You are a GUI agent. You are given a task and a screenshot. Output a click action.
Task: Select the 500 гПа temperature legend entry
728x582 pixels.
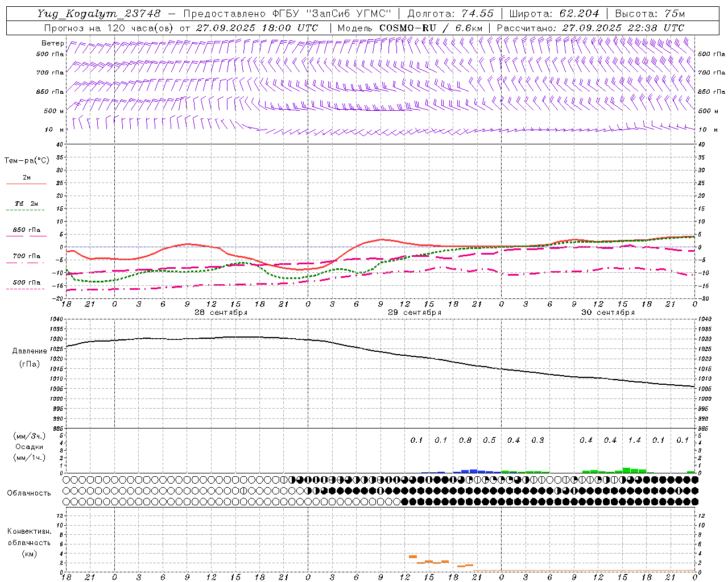click(26, 282)
